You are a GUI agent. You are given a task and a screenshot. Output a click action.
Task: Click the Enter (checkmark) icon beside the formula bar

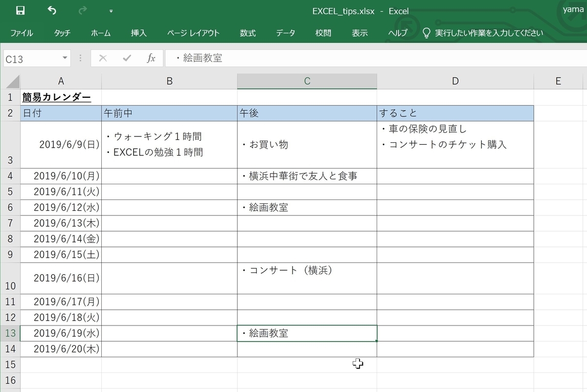click(127, 58)
